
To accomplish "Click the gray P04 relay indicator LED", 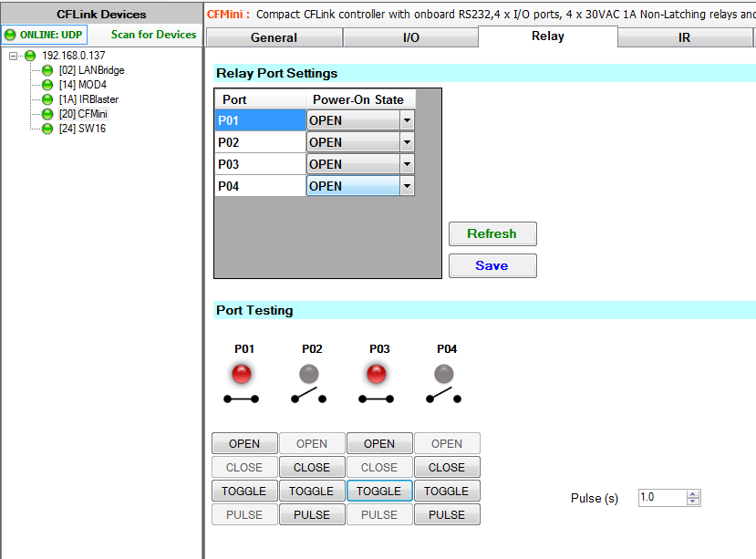I will (x=444, y=374).
